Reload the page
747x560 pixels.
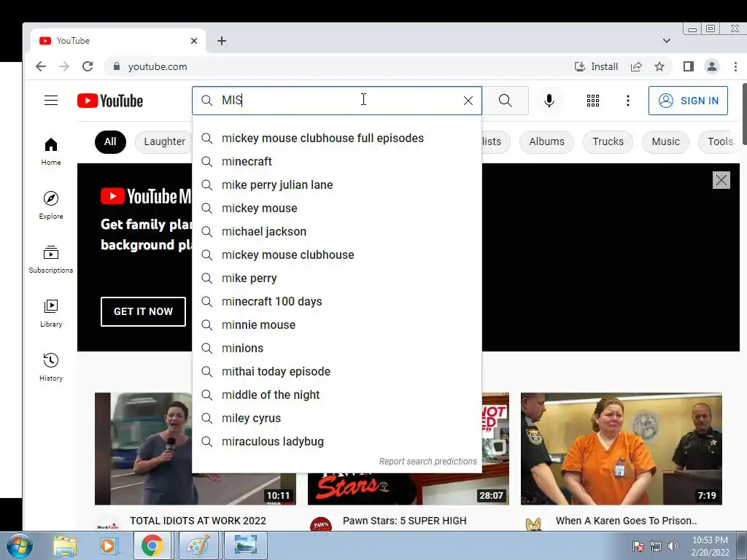[88, 66]
